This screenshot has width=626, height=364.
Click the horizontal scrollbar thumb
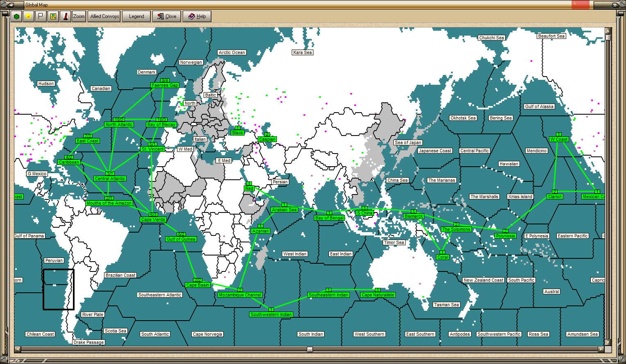point(310,349)
